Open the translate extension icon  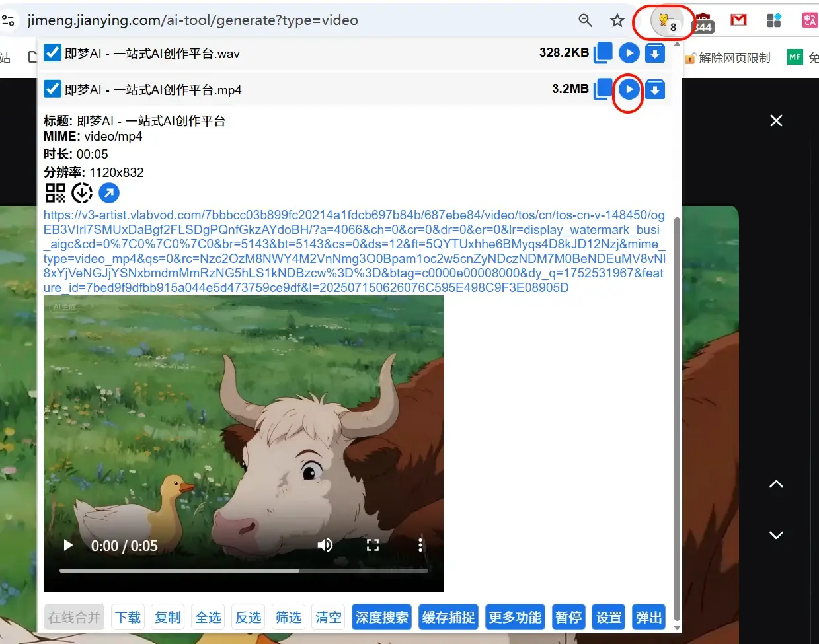(x=810, y=20)
